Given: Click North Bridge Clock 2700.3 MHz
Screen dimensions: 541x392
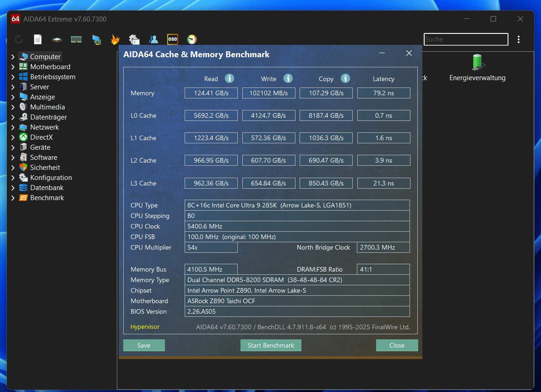Looking at the screenshot, I should [x=383, y=247].
